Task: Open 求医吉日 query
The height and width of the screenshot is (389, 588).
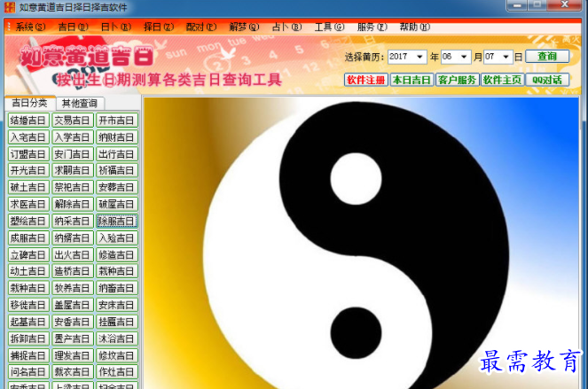Action: (28, 204)
